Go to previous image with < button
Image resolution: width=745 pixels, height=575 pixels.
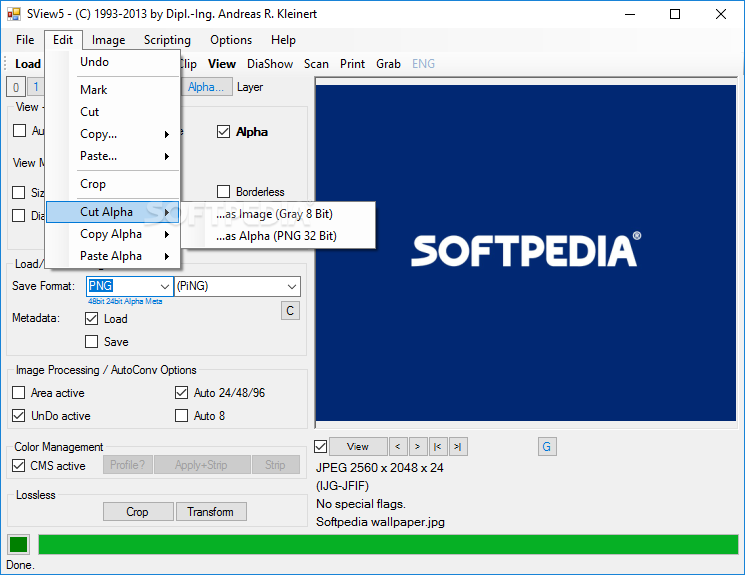click(x=398, y=447)
